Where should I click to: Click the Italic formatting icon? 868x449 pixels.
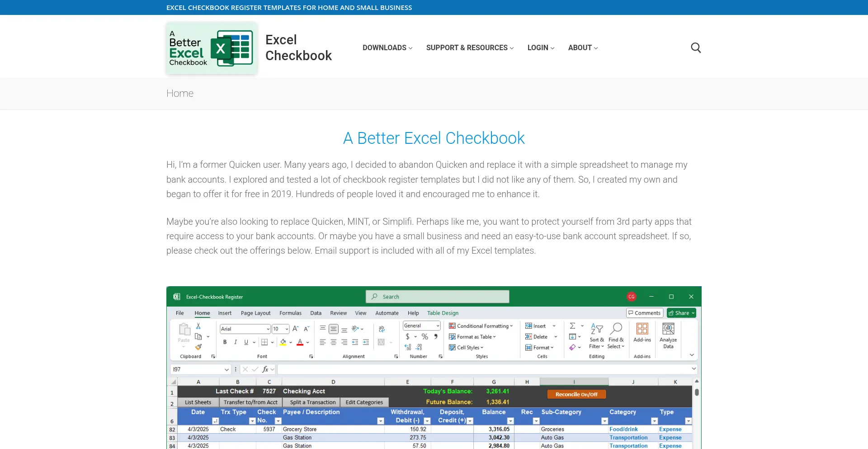point(236,342)
